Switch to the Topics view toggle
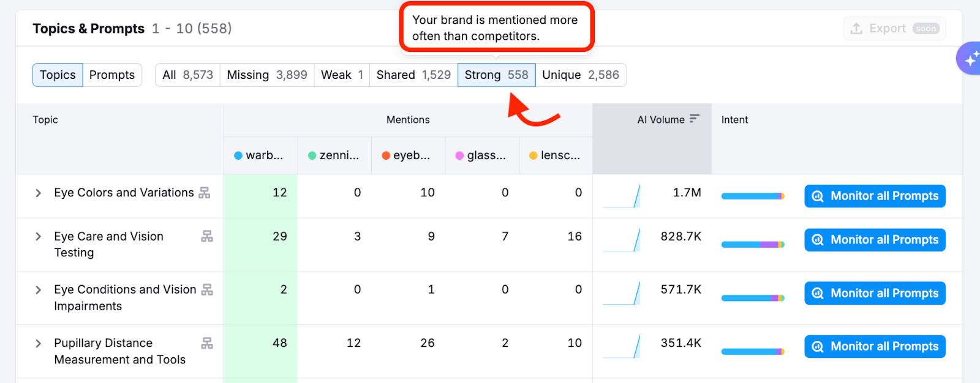Image resolution: width=980 pixels, height=383 pixels. [x=58, y=75]
